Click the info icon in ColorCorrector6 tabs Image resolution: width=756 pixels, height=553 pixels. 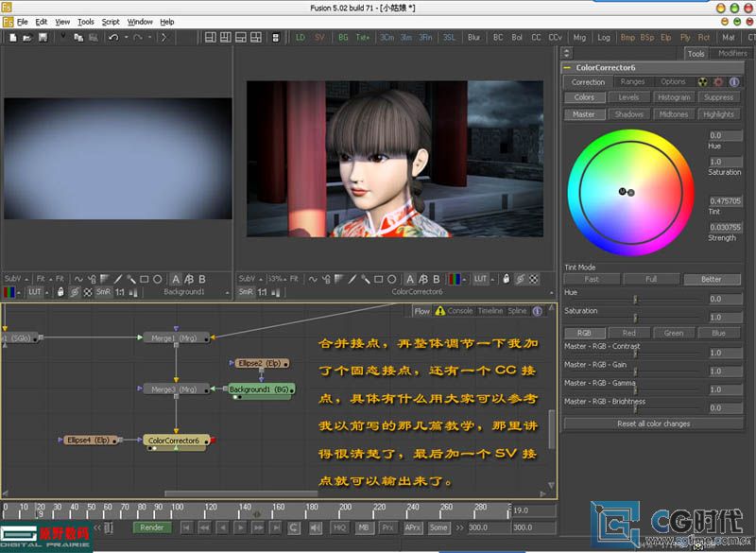734,82
